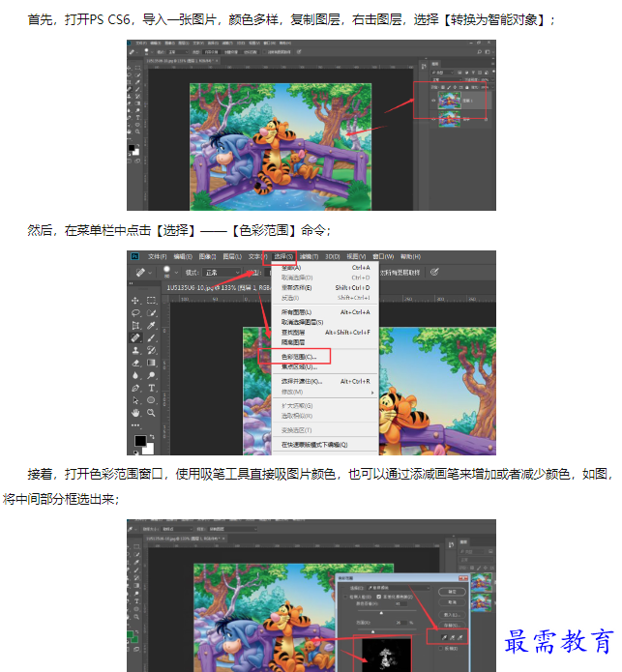This screenshot has width=622, height=672.
Task: Select the Eraser tool in the second screenshot
Action: [x=135, y=363]
